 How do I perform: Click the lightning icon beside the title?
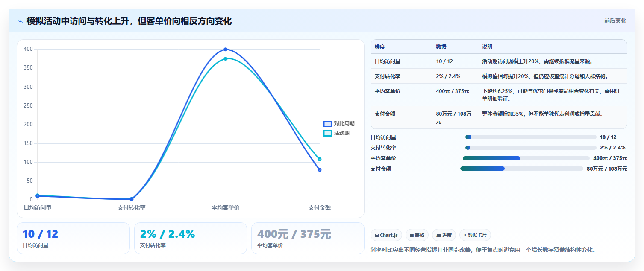pyautogui.click(x=20, y=21)
